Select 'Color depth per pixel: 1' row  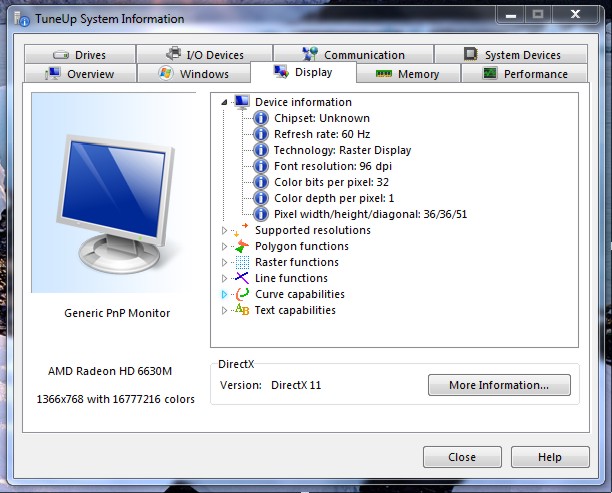coord(334,198)
